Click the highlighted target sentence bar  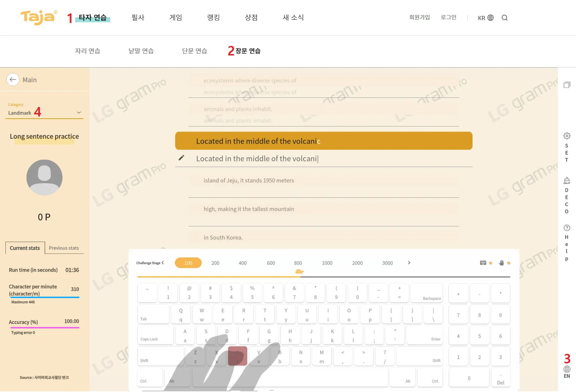click(x=324, y=141)
